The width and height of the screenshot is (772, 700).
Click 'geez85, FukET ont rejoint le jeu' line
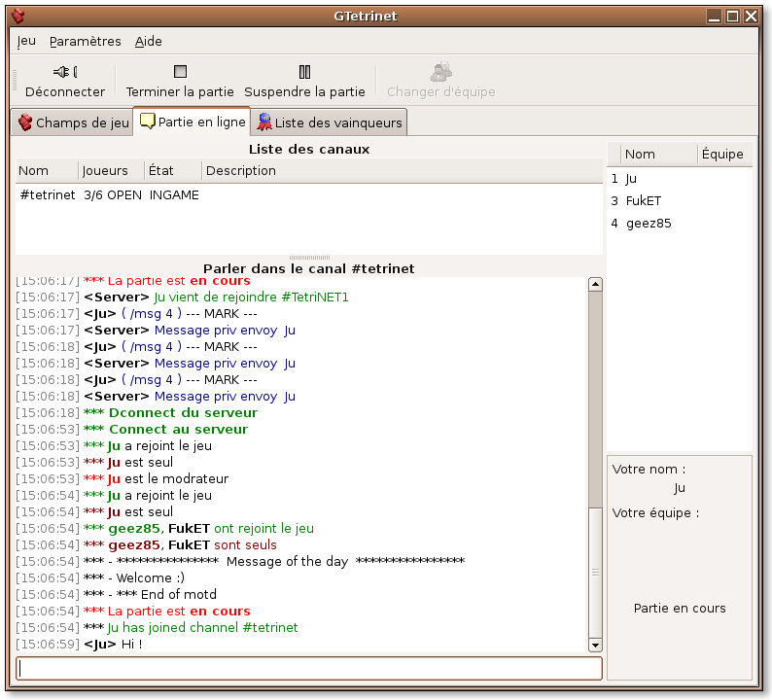tap(164, 529)
